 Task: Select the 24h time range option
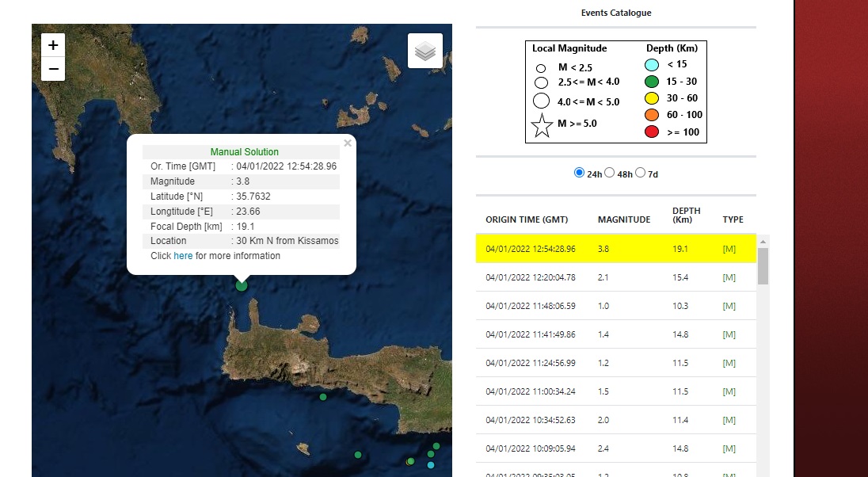coord(579,173)
